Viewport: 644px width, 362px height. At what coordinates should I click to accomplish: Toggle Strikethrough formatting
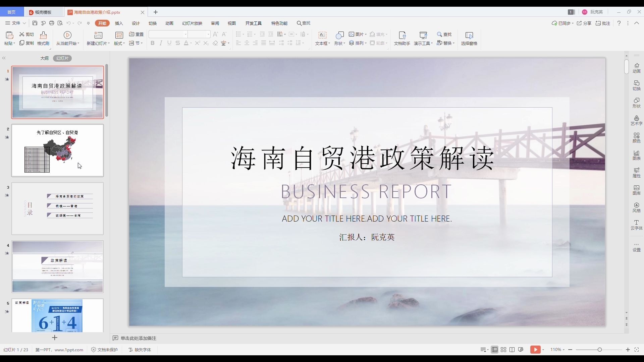pyautogui.click(x=178, y=43)
